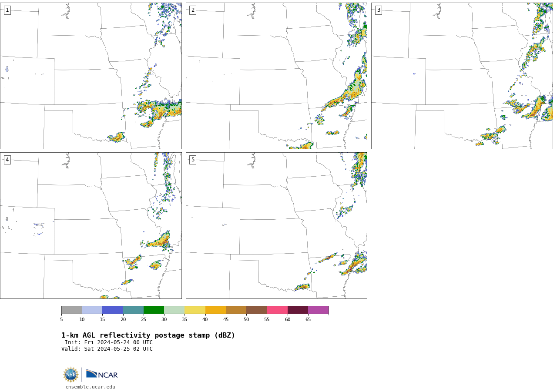Click the number label 2 on second panel
This screenshot has width=557, height=392.
(x=193, y=10)
